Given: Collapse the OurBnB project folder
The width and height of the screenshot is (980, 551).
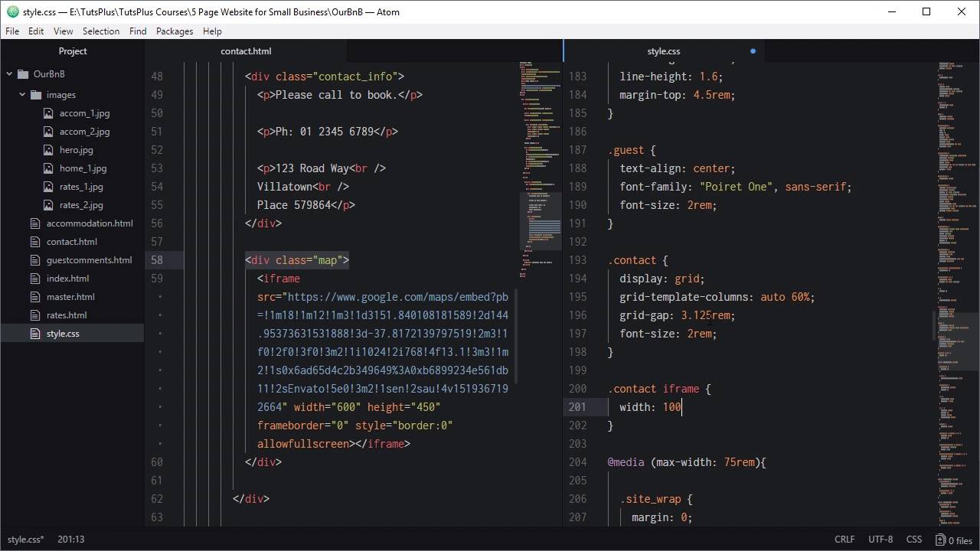Looking at the screenshot, I should tap(9, 74).
